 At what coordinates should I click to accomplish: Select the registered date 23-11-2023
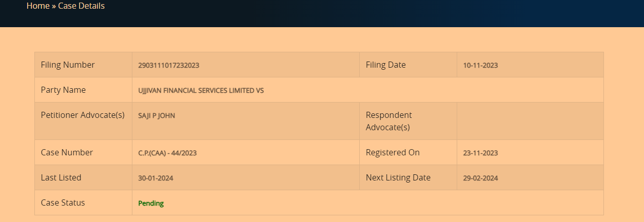point(480,153)
